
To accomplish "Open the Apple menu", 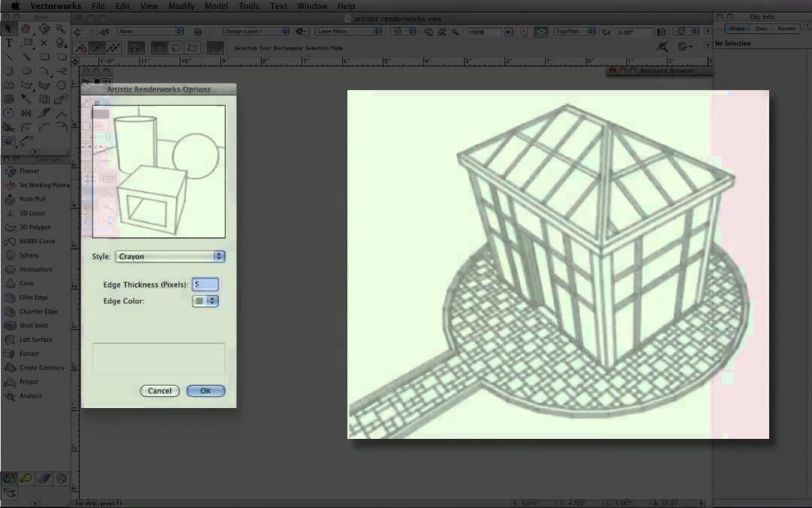I will [15, 6].
